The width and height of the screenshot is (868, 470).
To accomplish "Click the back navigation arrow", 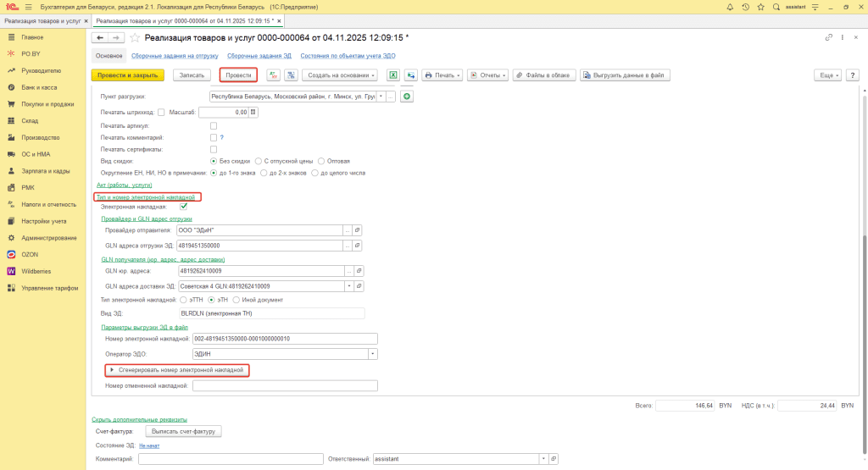I will click(100, 38).
